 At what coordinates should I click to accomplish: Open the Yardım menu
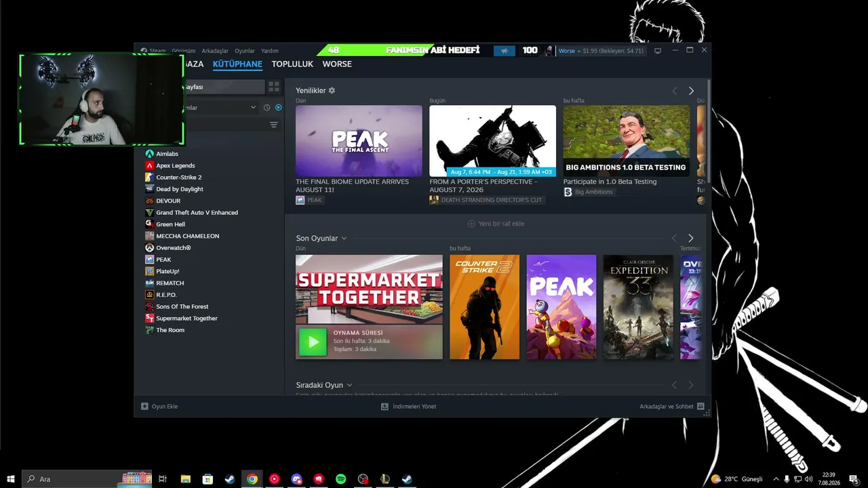(270, 51)
